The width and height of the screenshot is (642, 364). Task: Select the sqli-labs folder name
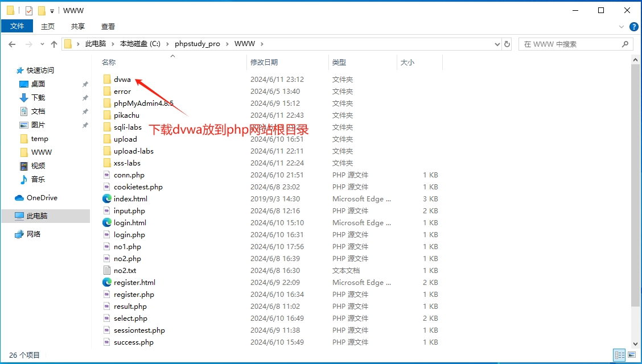pos(127,127)
